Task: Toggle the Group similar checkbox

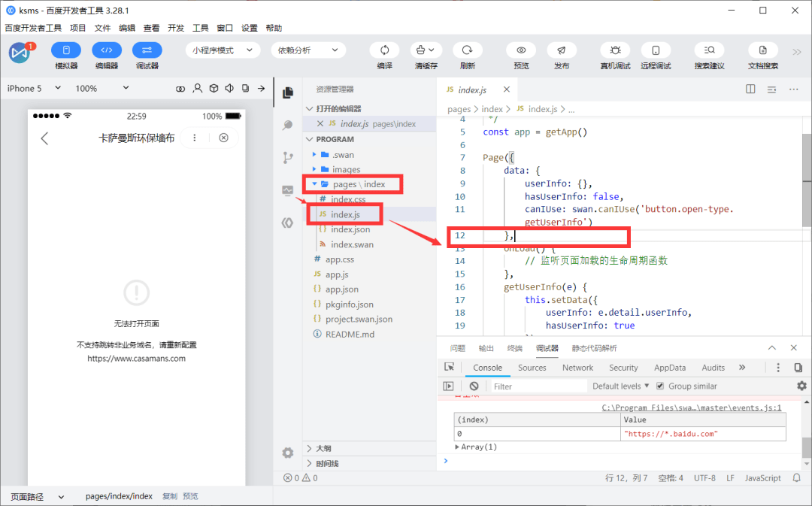Action: (x=660, y=386)
